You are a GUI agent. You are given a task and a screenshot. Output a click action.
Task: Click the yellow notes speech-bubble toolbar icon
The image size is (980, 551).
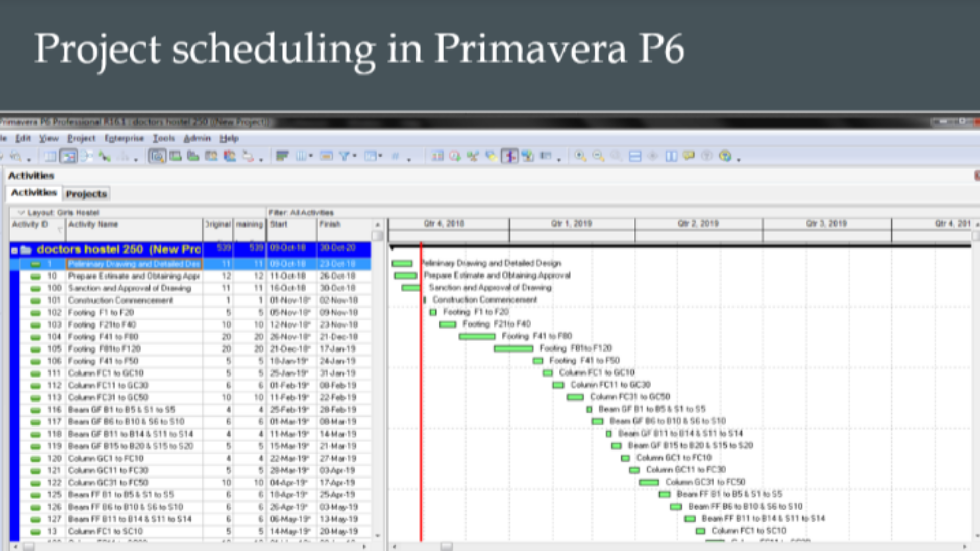point(689,156)
